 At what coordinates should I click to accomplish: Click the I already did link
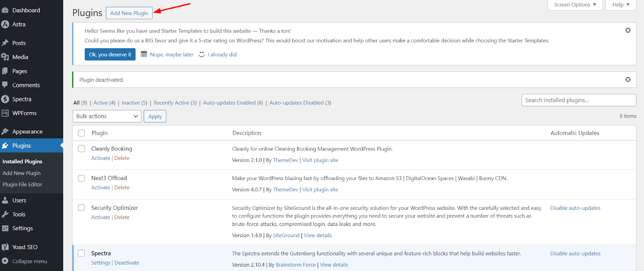click(222, 54)
